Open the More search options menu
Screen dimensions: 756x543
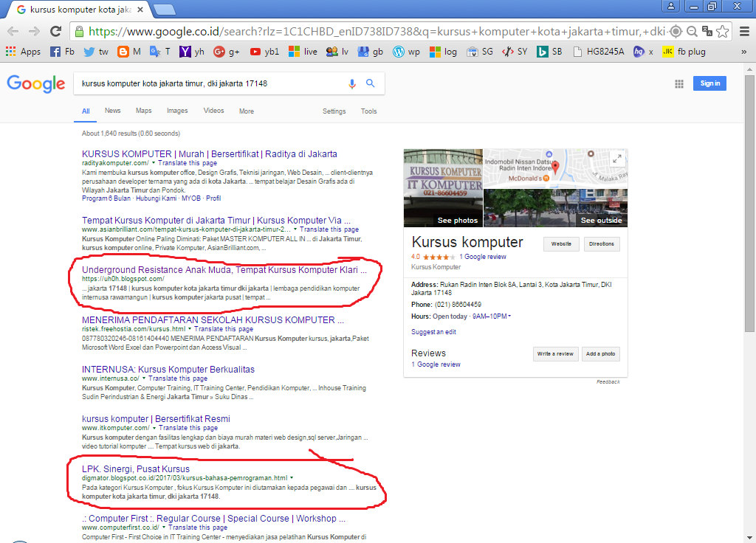click(x=247, y=111)
